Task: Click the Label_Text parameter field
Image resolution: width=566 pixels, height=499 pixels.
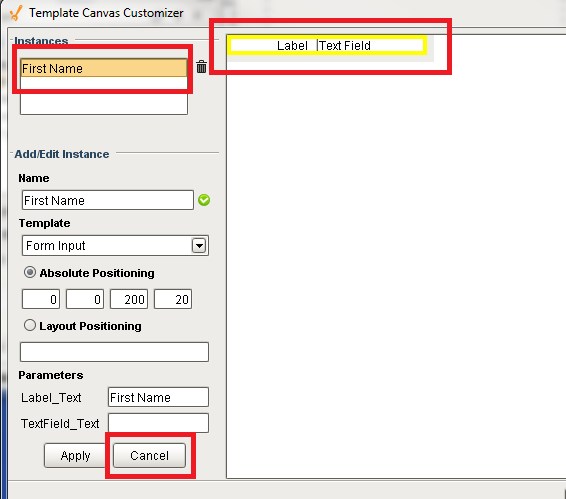Action: click(158, 397)
